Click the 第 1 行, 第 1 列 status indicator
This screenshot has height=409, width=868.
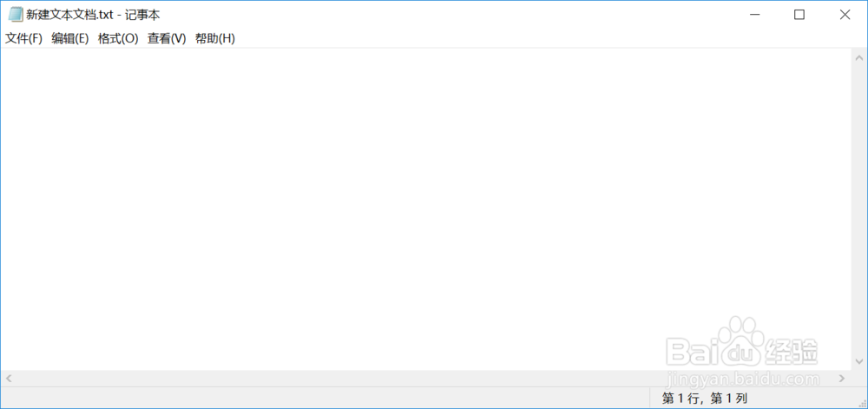pyautogui.click(x=705, y=398)
